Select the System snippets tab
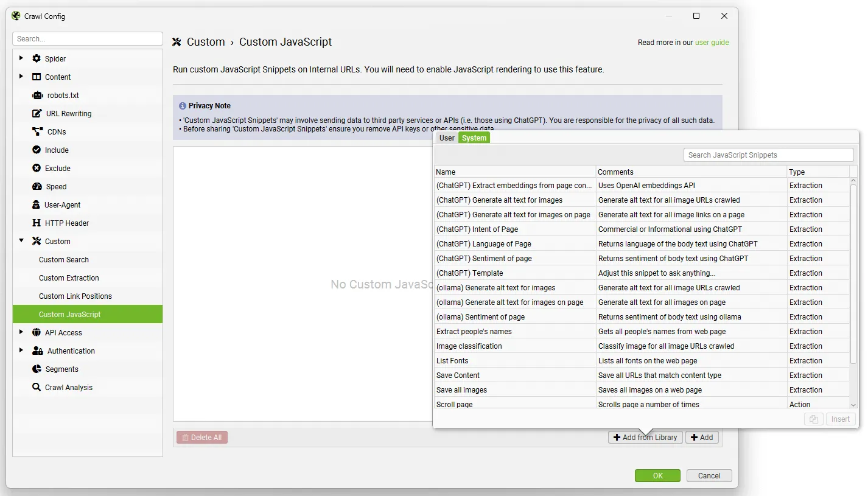Viewport: 868px width, 496px height. coord(474,138)
